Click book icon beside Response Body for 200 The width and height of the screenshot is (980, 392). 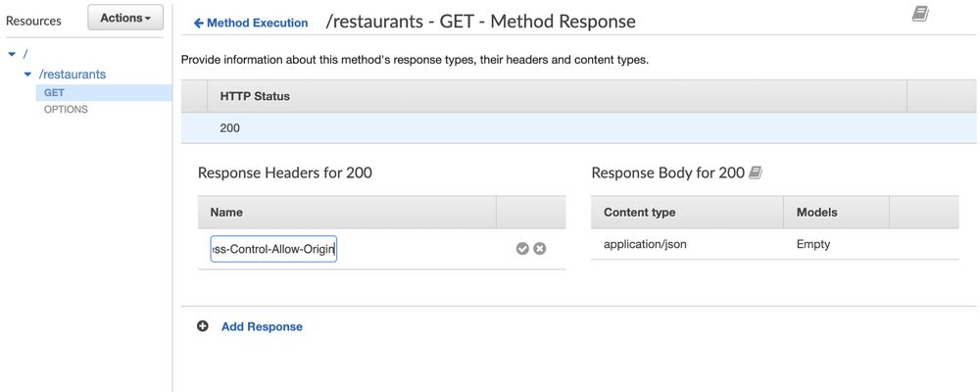tap(756, 173)
